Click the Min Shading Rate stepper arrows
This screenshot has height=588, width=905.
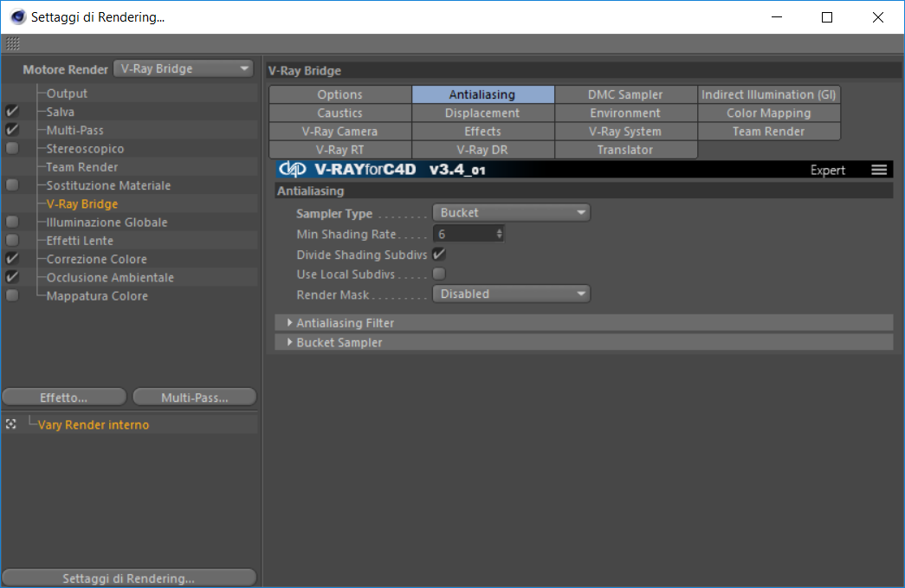(x=499, y=234)
